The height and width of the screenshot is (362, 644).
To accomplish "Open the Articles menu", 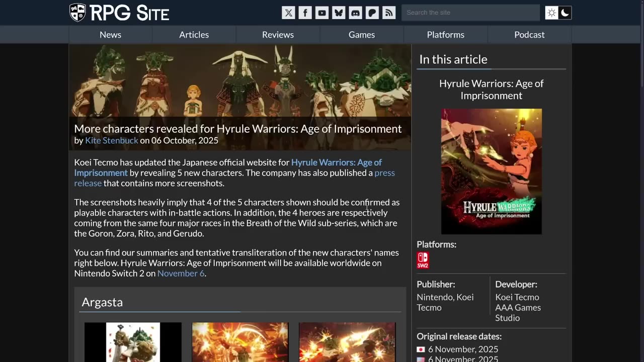I will pos(194,35).
